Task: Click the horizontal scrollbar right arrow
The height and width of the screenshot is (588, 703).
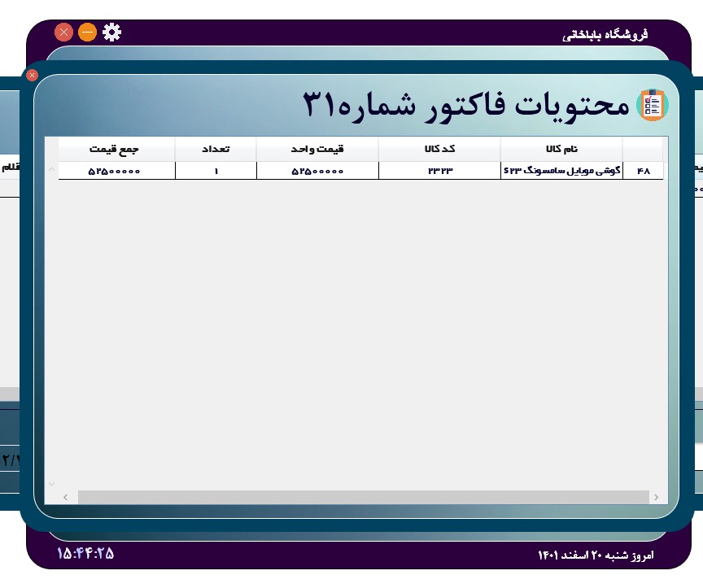Action: click(656, 497)
